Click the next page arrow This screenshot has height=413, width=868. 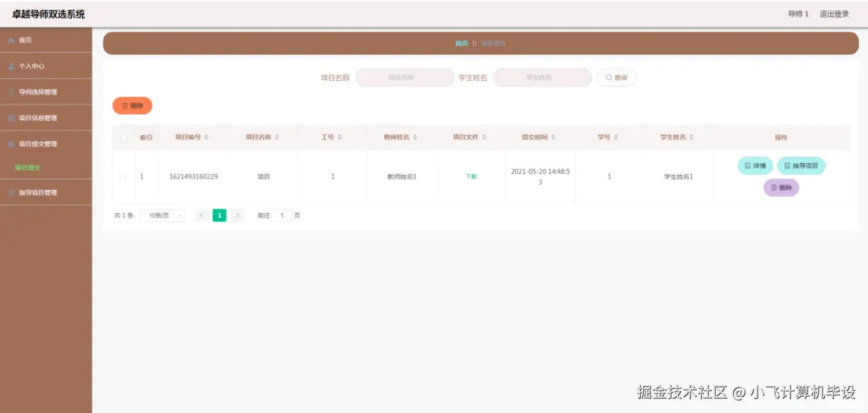coord(238,215)
